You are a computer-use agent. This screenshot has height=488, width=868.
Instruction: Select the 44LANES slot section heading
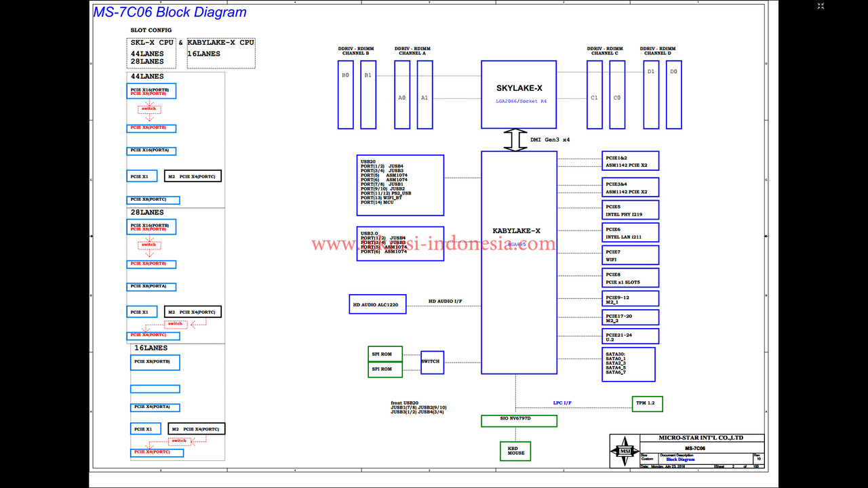tap(147, 77)
